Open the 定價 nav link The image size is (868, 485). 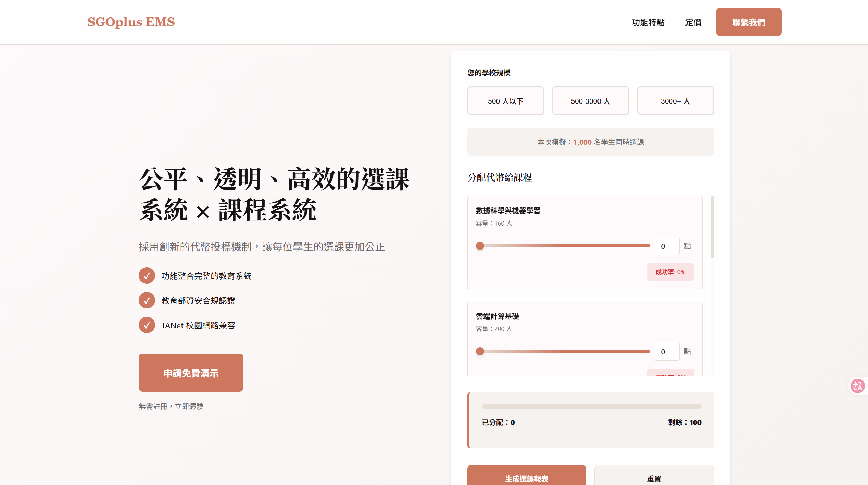point(693,22)
